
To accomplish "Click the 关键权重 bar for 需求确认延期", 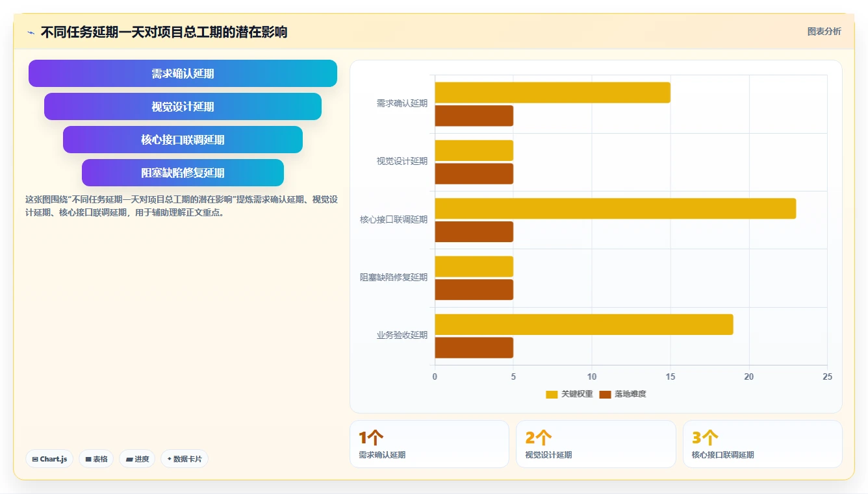I will (552, 93).
